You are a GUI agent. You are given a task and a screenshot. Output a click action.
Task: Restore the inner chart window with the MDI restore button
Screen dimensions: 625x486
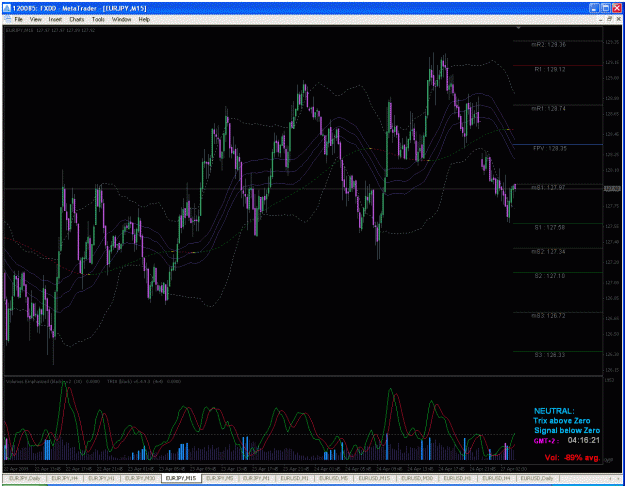tap(610, 19)
